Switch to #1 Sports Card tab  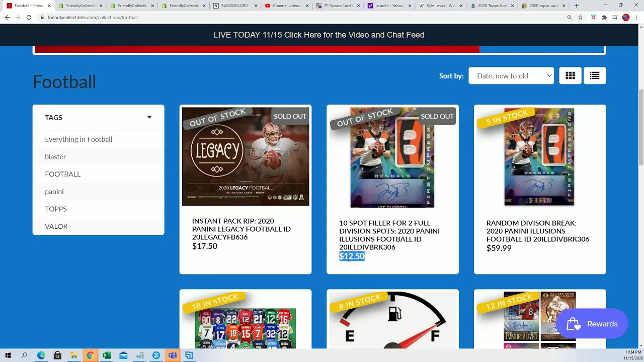click(x=338, y=6)
